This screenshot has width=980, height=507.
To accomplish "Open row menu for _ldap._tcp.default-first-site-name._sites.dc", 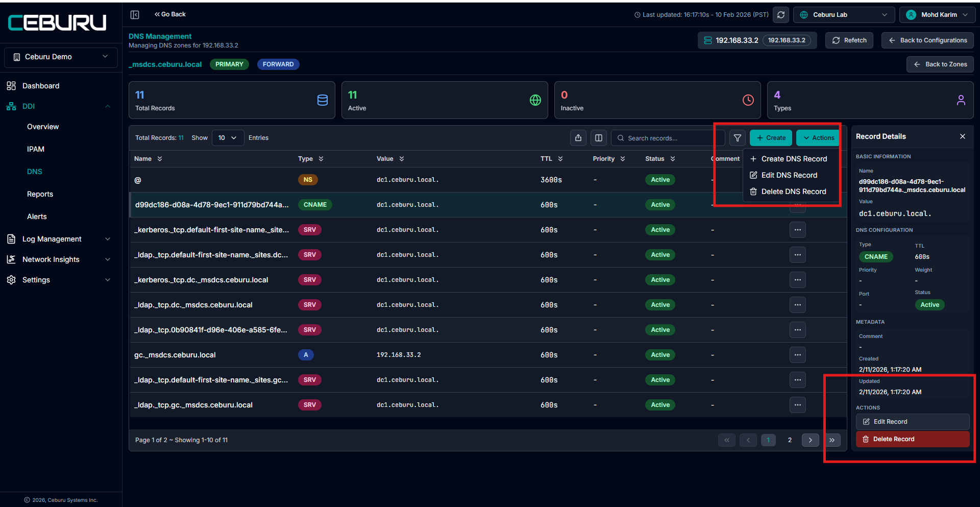I will [x=798, y=255].
